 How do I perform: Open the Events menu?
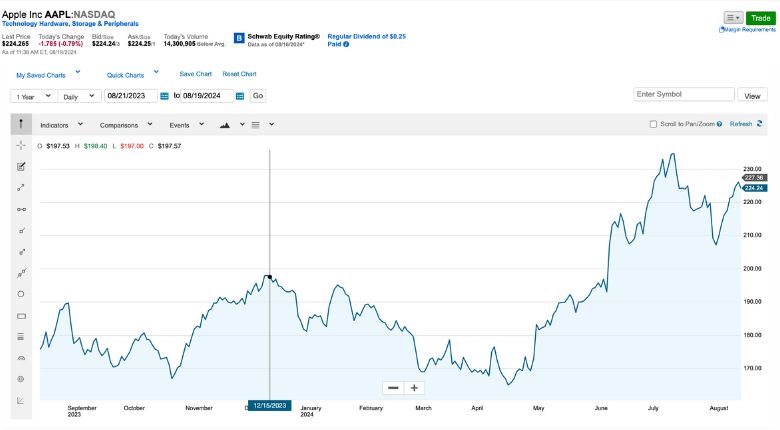coord(187,125)
